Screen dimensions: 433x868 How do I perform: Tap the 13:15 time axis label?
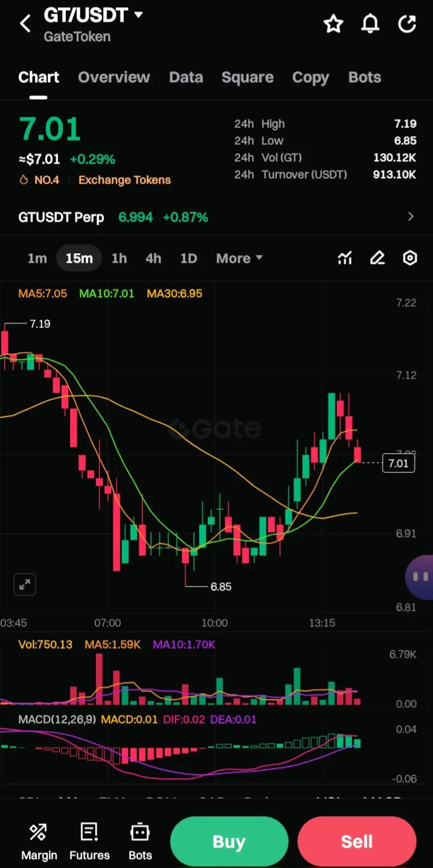click(x=322, y=623)
